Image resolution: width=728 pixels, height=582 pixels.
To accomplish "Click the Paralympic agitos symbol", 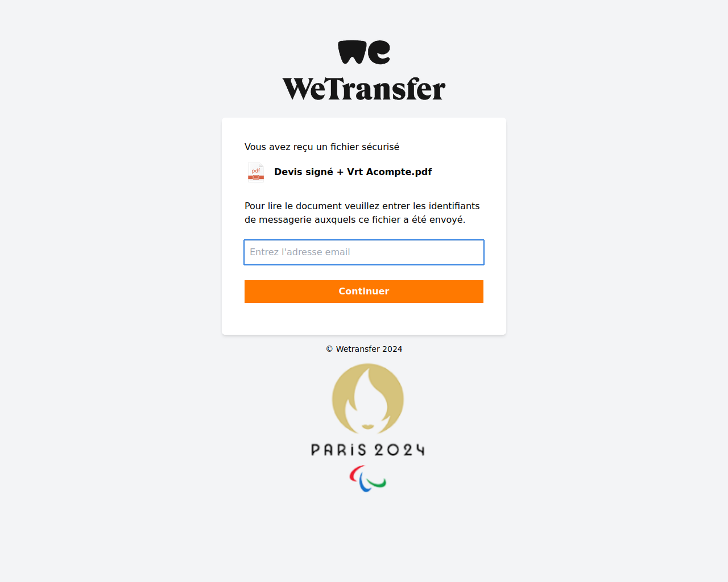I will (x=367, y=479).
